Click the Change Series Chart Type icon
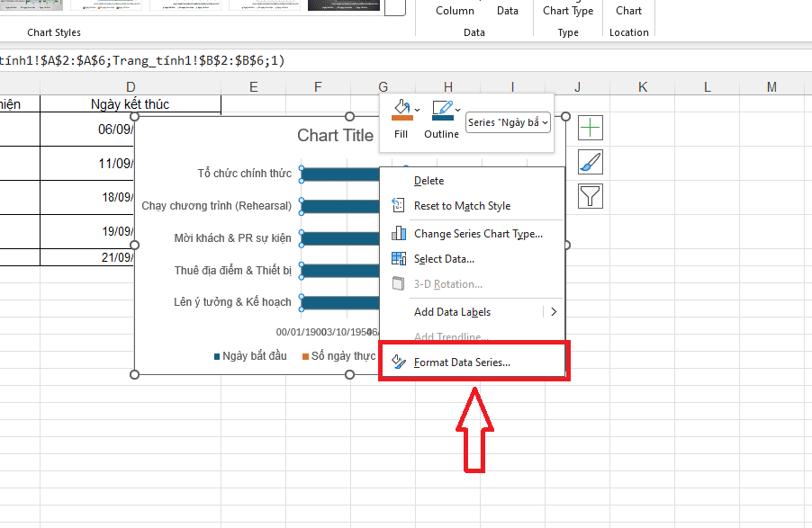 pyautogui.click(x=398, y=234)
